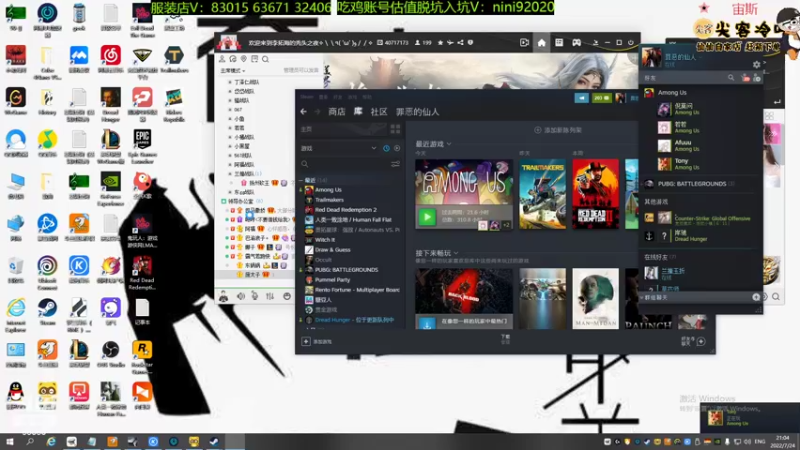
Task: Click the Steam library search field
Action: pyautogui.click(x=344, y=164)
